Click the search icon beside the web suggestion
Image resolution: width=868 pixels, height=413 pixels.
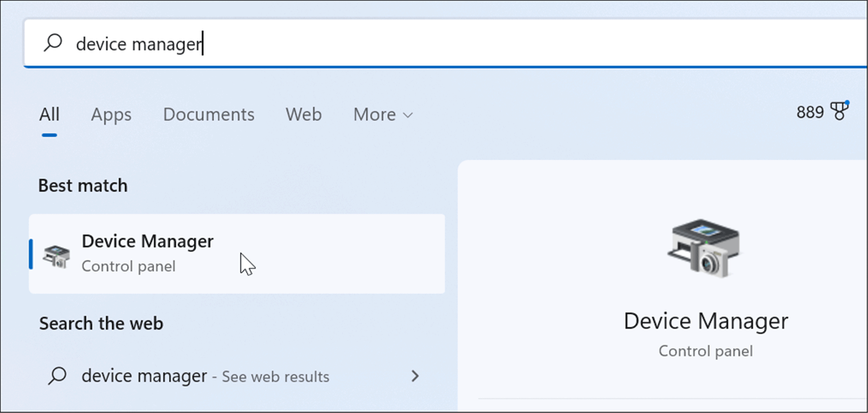pos(58,376)
